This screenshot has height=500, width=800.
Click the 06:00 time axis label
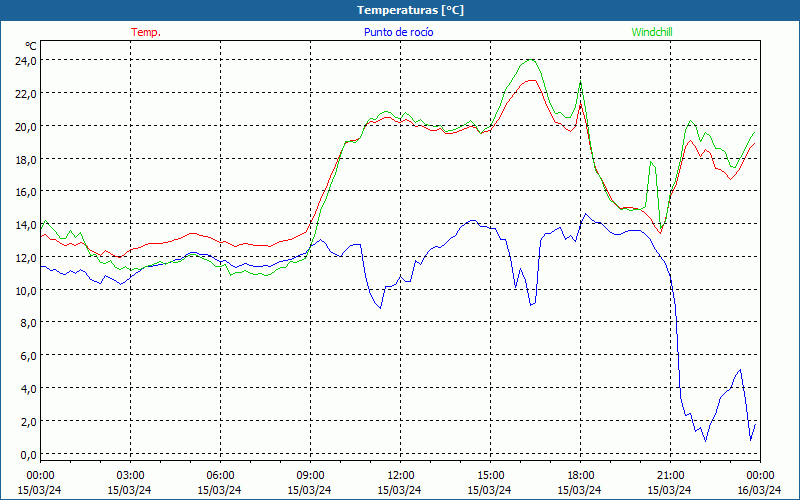click(220, 476)
